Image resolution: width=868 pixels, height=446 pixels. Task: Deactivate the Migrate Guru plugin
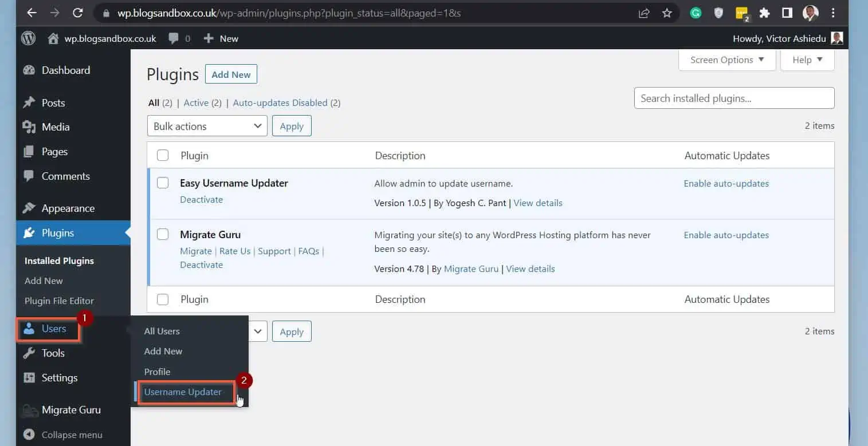coord(202,265)
